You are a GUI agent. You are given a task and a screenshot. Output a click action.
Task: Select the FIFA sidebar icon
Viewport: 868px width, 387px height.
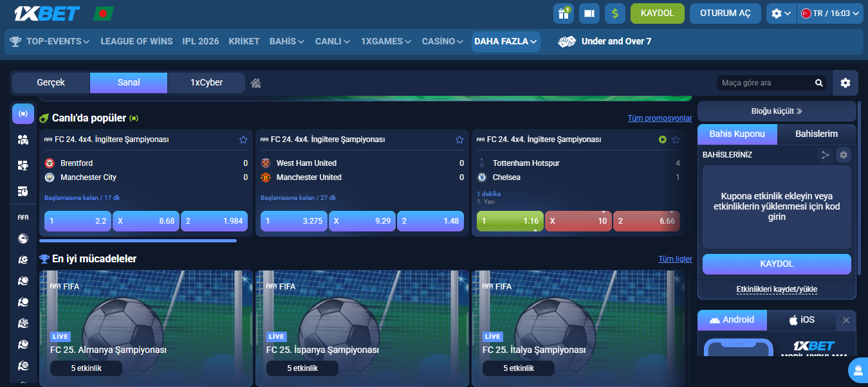[x=23, y=217]
